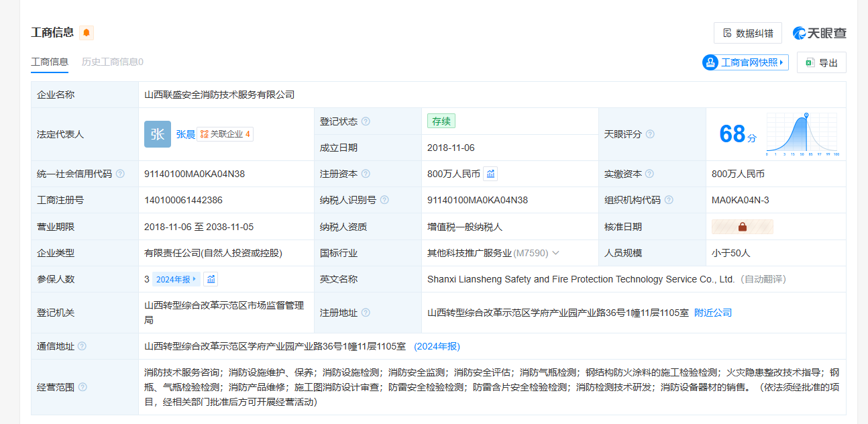Open 张晨 legal representative link

coord(185,134)
